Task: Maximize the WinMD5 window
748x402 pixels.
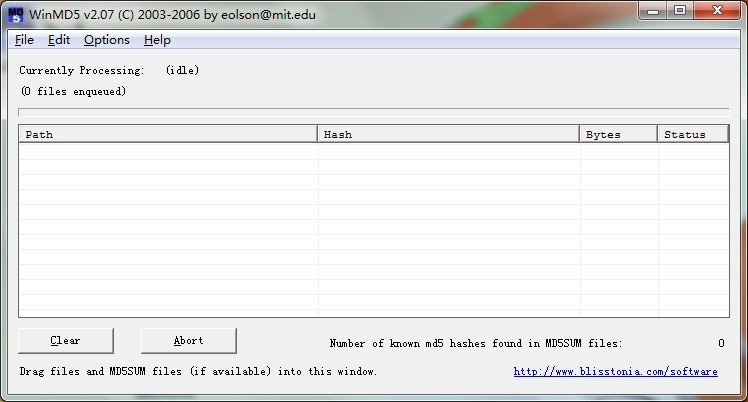Action: tap(680, 10)
